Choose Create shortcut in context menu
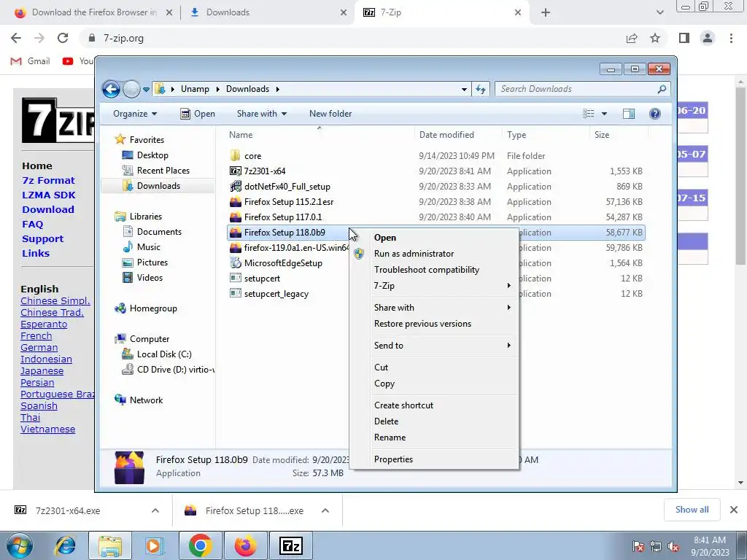This screenshot has height=560, width=747. tap(443, 405)
